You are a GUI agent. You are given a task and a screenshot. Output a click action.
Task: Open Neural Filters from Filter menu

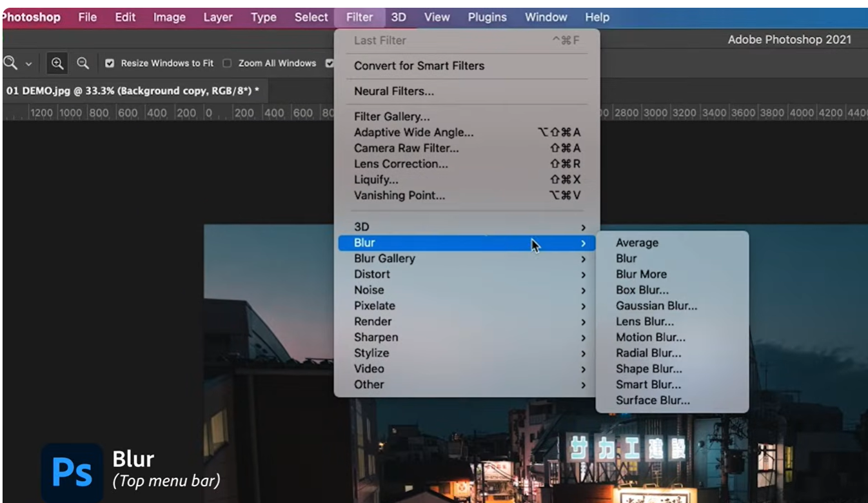click(x=393, y=92)
